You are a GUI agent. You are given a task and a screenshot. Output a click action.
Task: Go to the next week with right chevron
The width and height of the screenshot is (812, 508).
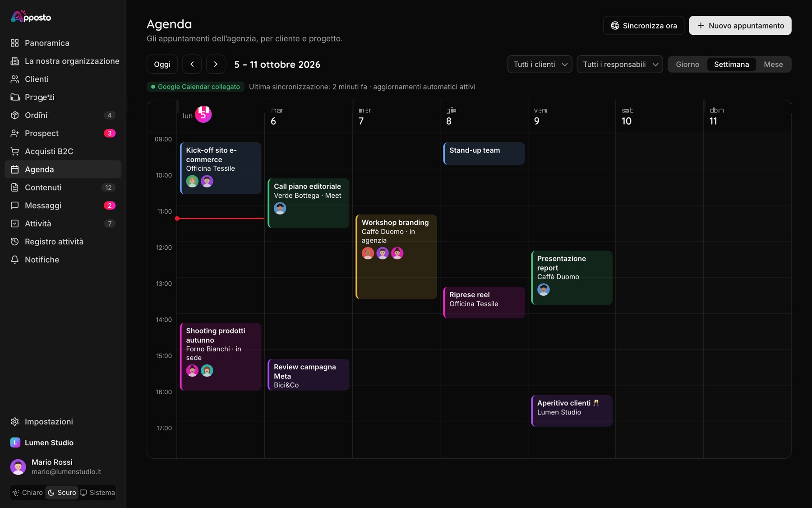pos(216,64)
